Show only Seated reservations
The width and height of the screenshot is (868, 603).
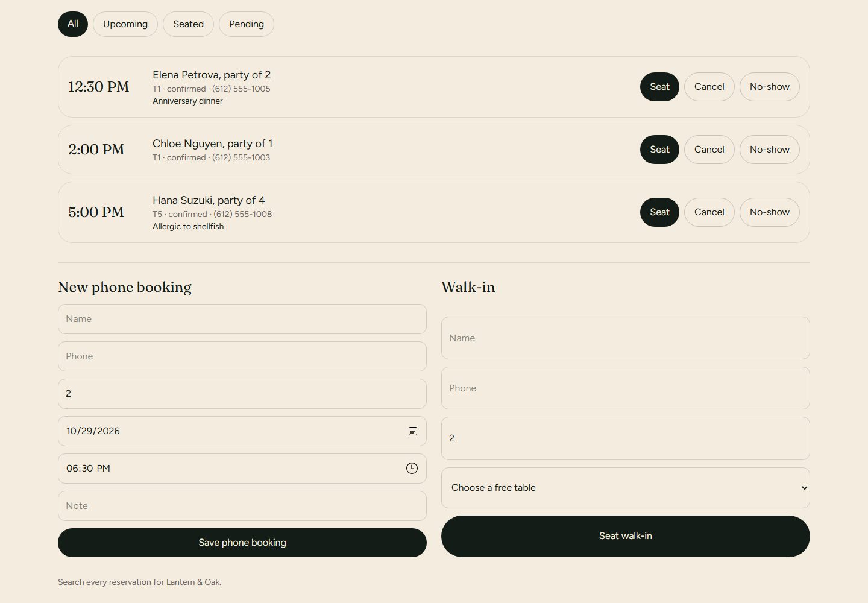189,24
